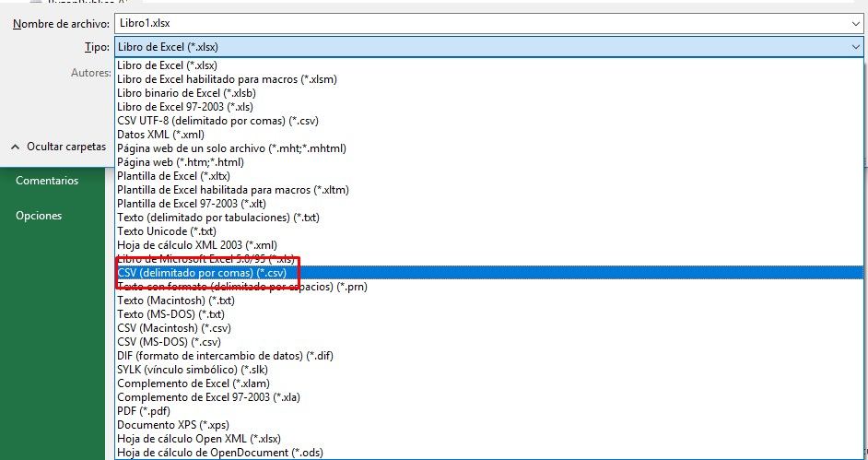Choose Página web de un solo archivo
Image resolution: width=868 pixels, height=460 pixels.
488,148
